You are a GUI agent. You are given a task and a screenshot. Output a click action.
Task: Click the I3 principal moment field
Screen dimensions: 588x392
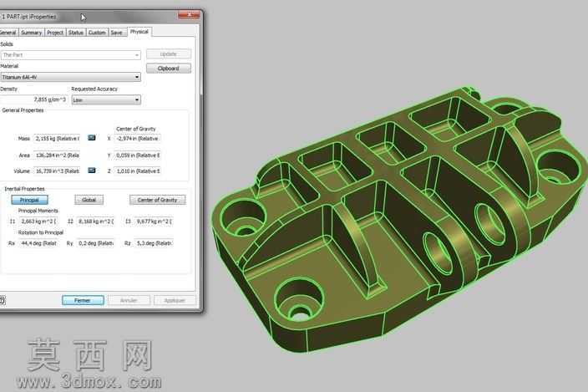[154, 221]
